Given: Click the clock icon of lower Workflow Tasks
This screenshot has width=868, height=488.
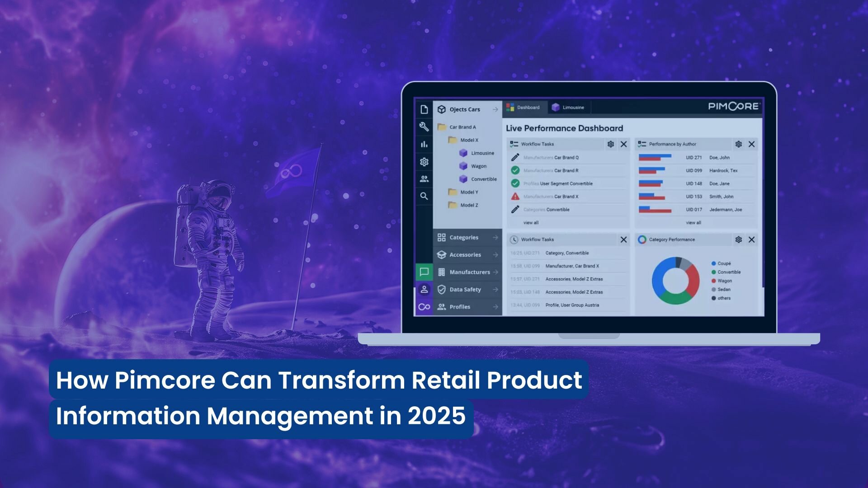Looking at the screenshot, I should (514, 239).
